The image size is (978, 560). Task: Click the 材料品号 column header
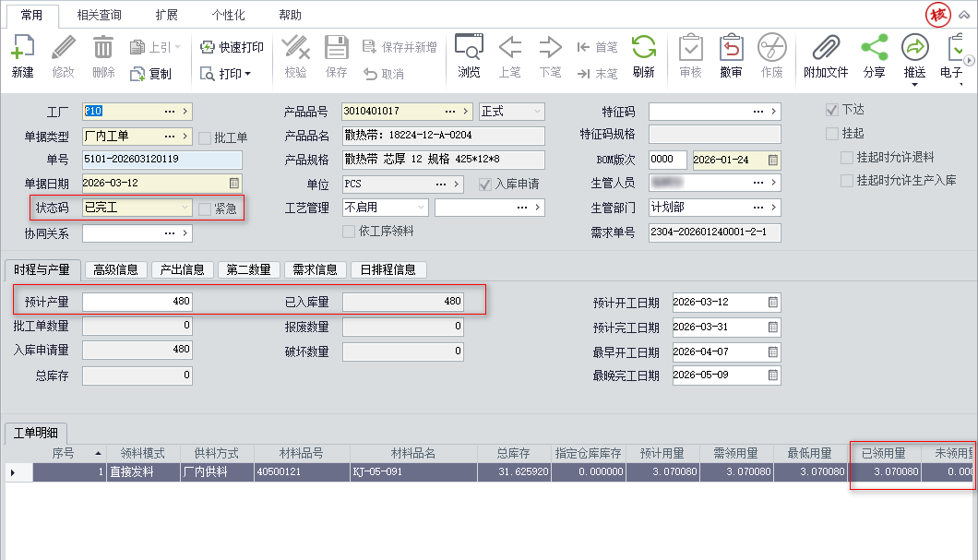pyautogui.click(x=302, y=453)
